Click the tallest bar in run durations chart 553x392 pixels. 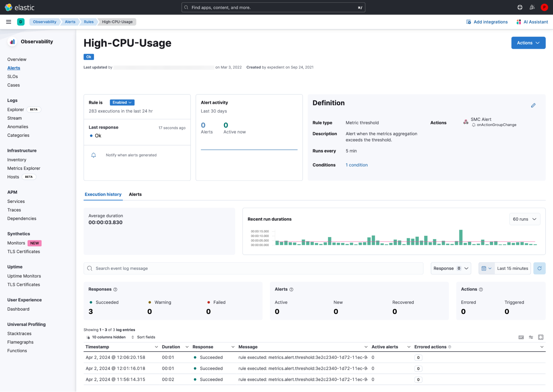point(461,237)
